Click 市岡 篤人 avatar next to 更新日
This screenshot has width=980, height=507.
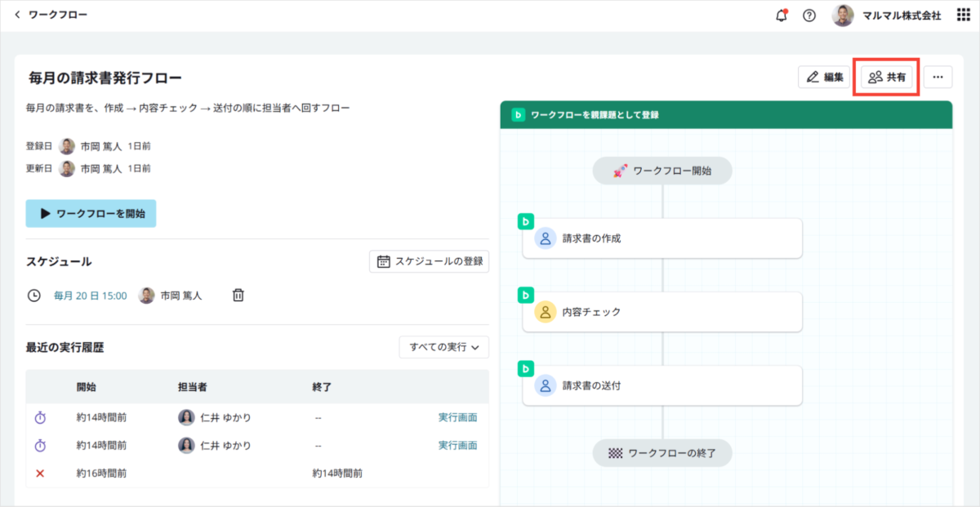click(x=67, y=168)
